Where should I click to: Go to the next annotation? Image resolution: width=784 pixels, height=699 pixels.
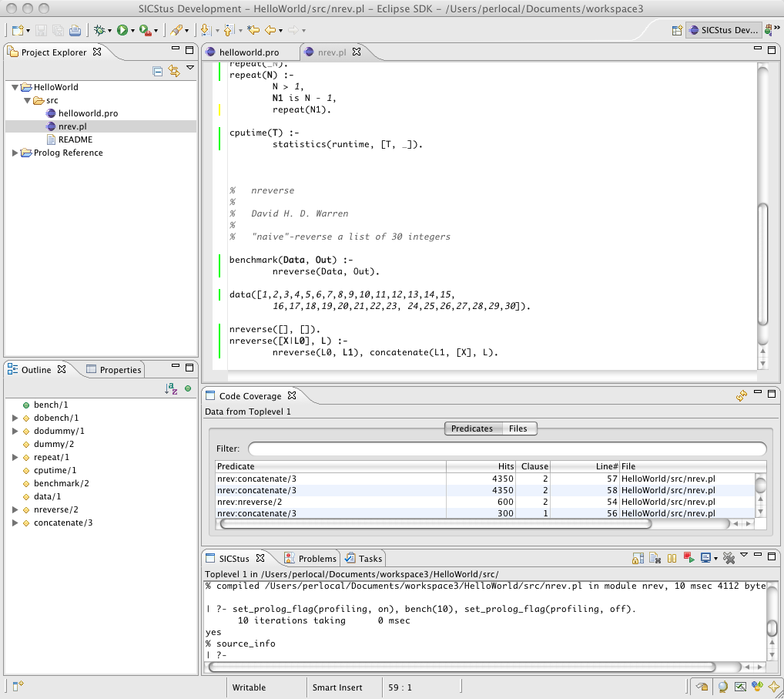pyautogui.click(x=206, y=31)
